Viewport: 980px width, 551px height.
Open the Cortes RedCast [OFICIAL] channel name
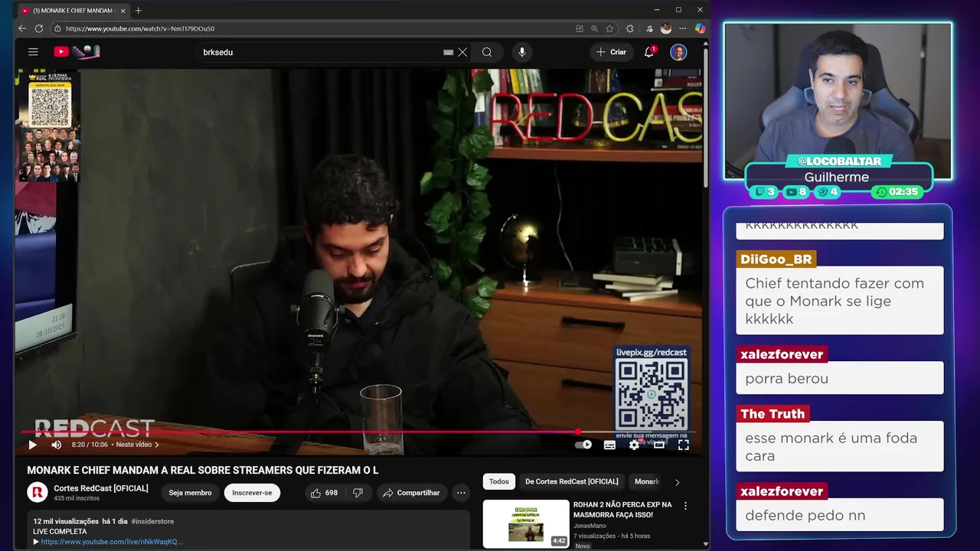[x=101, y=488]
